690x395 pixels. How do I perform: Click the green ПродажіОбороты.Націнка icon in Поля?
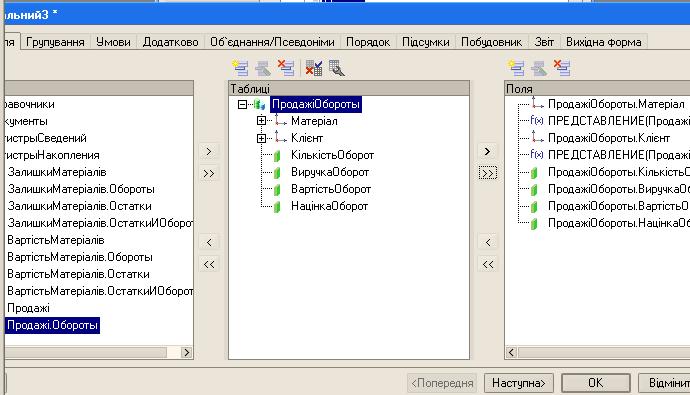[534, 223]
